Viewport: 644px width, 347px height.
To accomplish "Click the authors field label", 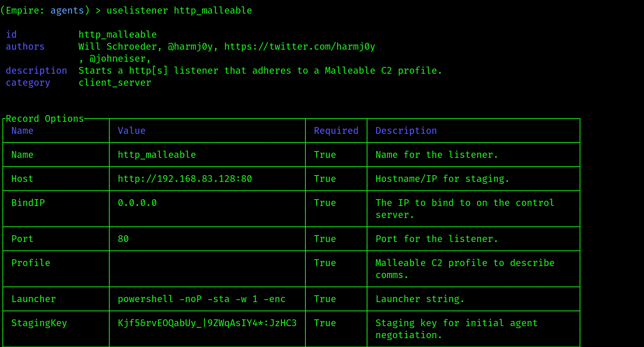I will click(x=25, y=46).
